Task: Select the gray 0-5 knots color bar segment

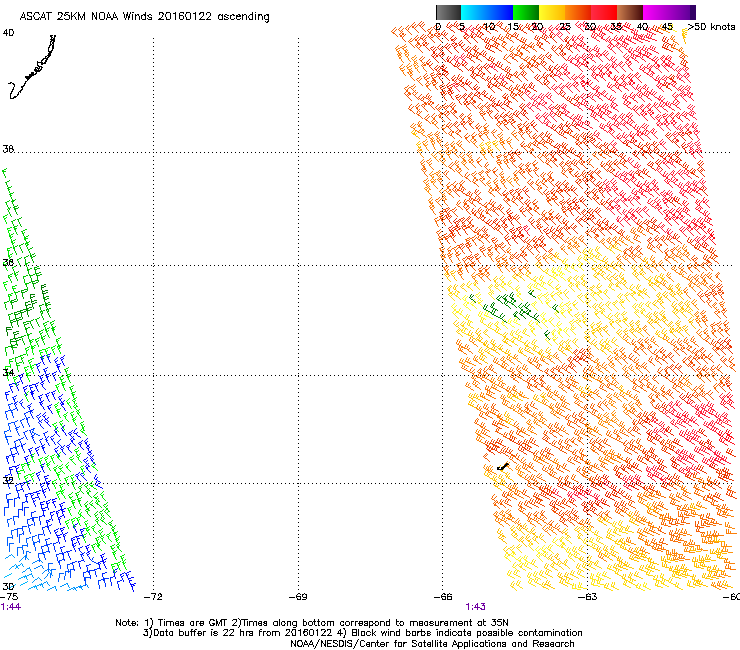Action: pyautogui.click(x=448, y=12)
